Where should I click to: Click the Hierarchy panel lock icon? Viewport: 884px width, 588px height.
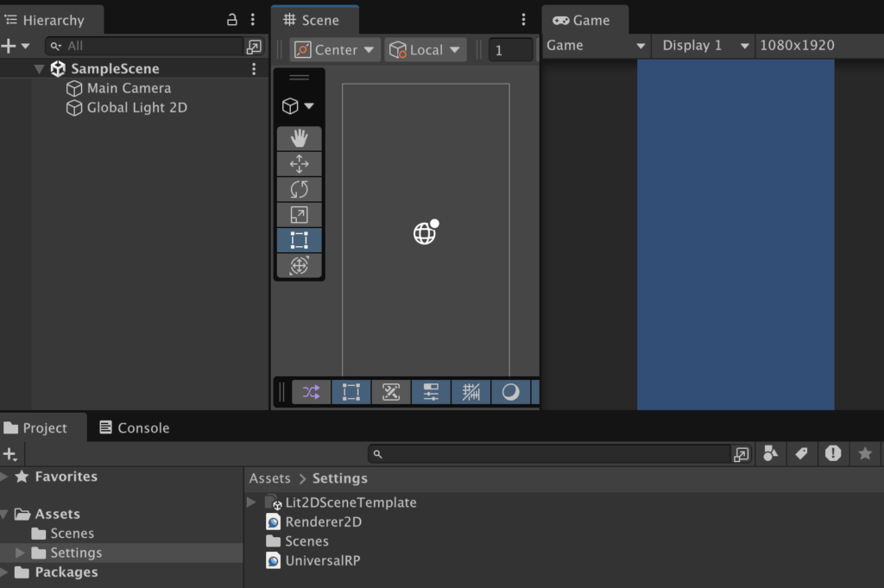click(x=231, y=20)
